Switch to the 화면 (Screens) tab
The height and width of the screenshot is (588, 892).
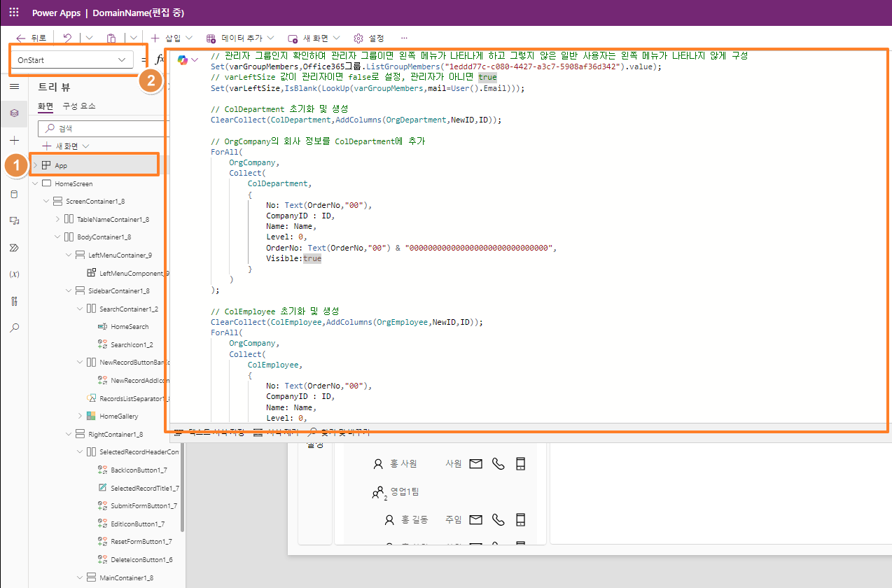click(x=46, y=106)
